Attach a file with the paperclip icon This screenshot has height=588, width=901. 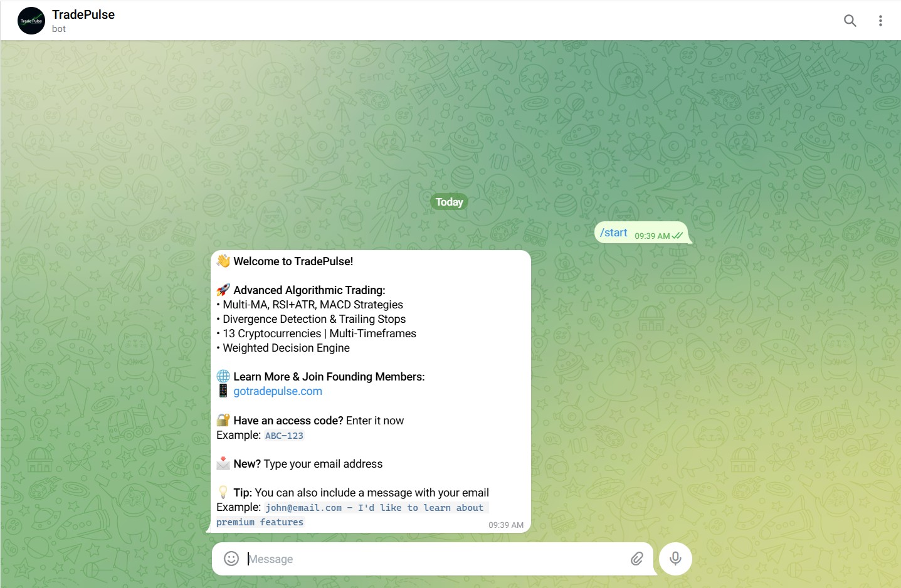click(636, 559)
